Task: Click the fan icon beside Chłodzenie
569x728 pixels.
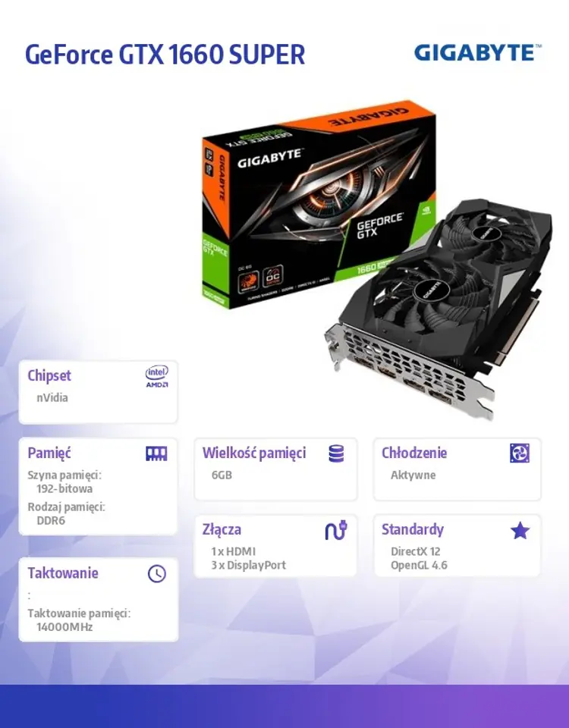Action: click(519, 453)
